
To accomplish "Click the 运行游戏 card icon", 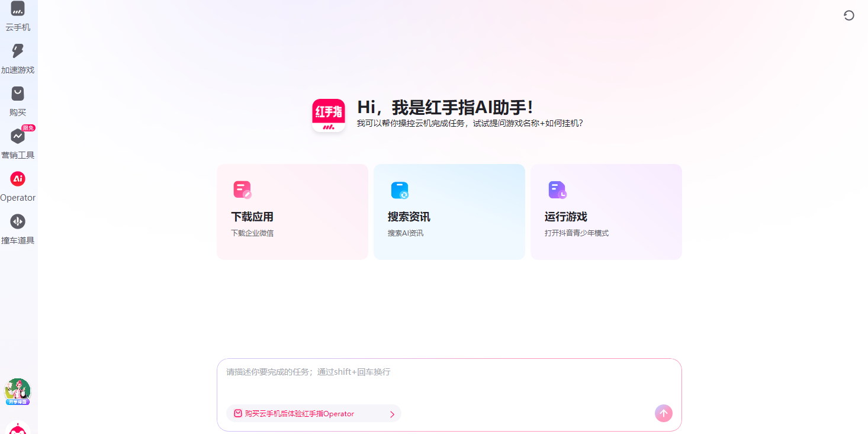I will pos(557,190).
